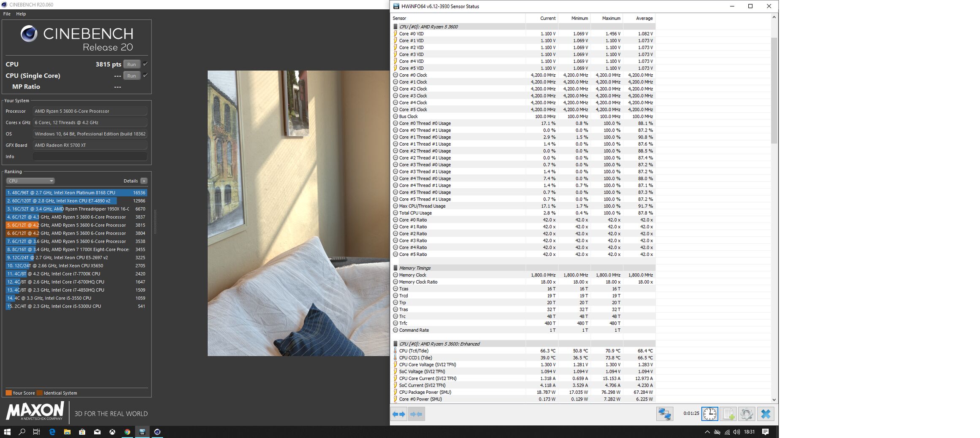Click the scroll-up arrow in HWiNFO
Viewport: 980px width, 438px height.
(774, 17)
